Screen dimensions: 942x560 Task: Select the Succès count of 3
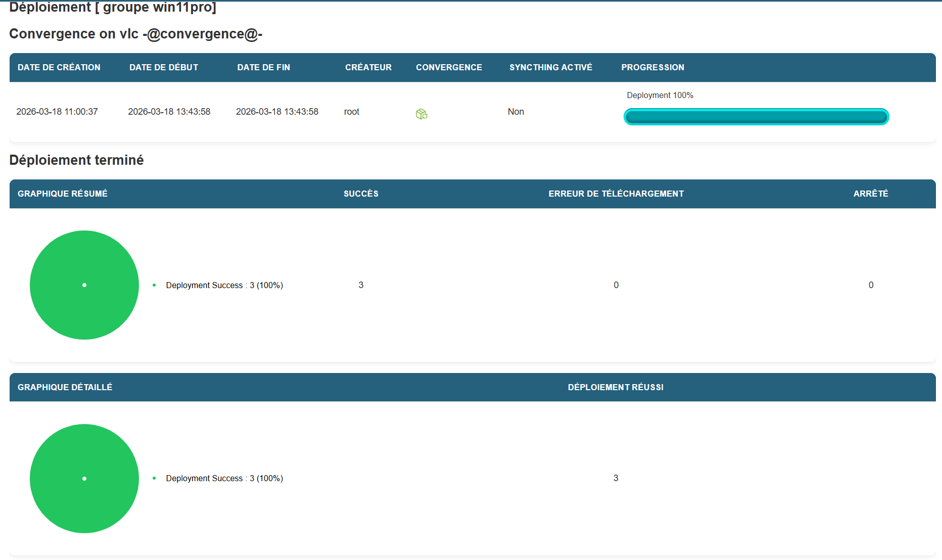point(361,285)
